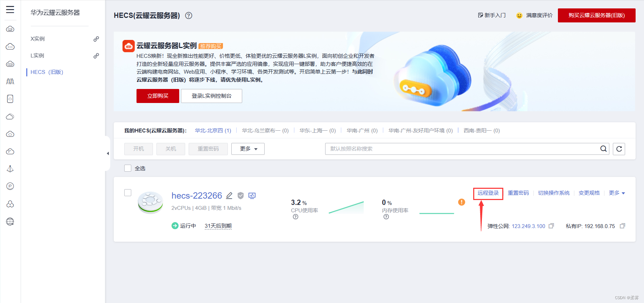Open the 满意度评价 link

click(x=539, y=15)
